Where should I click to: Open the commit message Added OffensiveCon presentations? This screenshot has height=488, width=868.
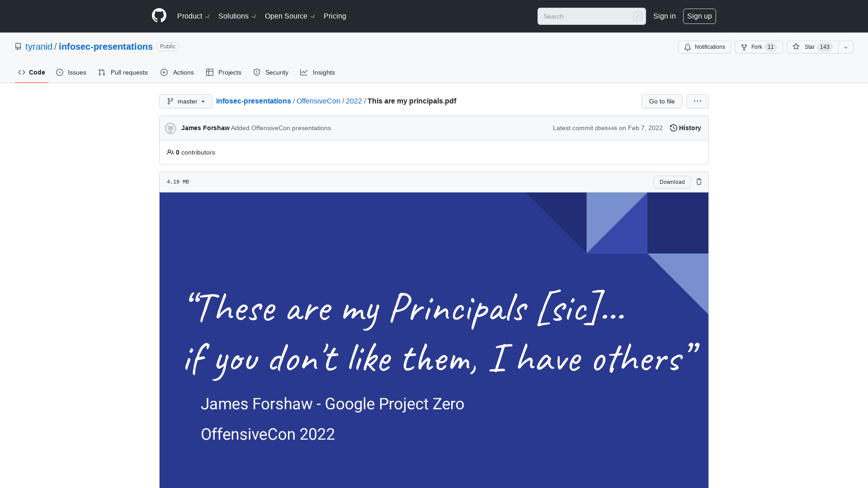click(282, 128)
